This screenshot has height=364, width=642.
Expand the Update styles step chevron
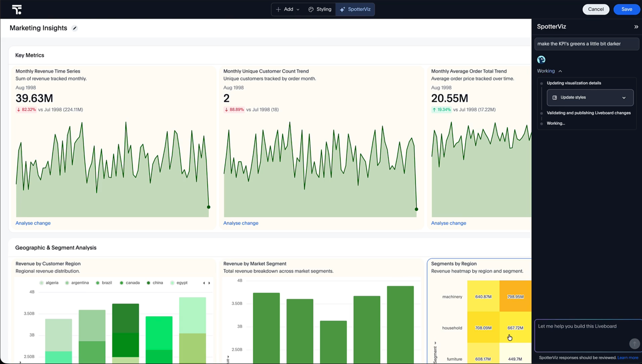click(x=624, y=98)
